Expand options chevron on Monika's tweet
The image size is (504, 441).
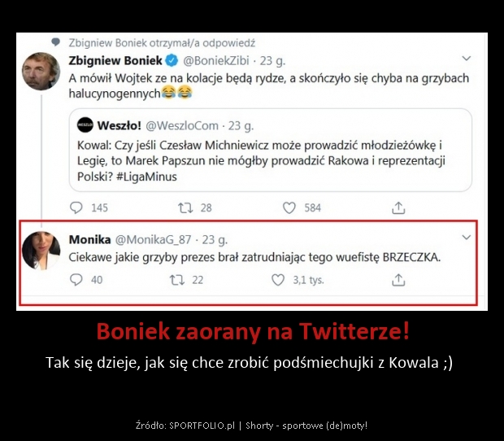click(467, 238)
